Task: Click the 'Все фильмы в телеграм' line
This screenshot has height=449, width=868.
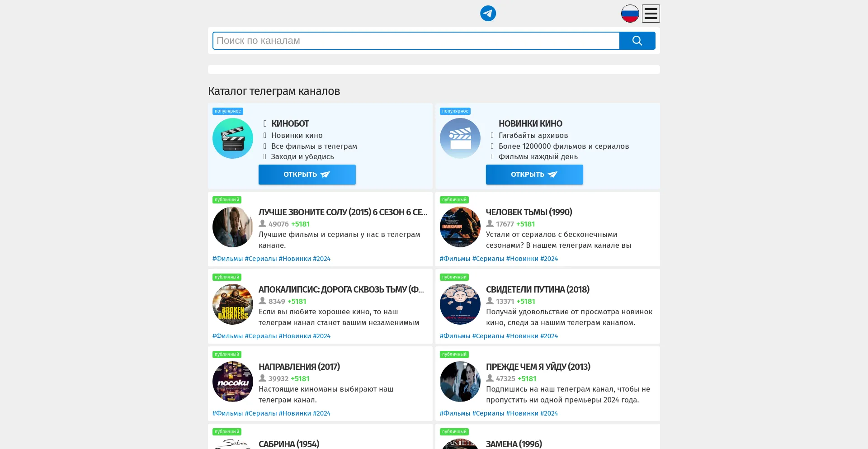Action: click(x=314, y=146)
